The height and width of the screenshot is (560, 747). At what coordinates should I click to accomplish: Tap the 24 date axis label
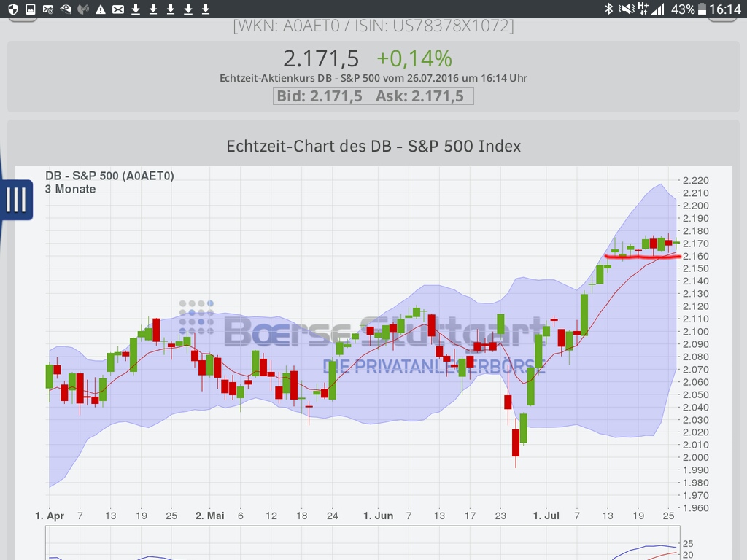coord(332,516)
